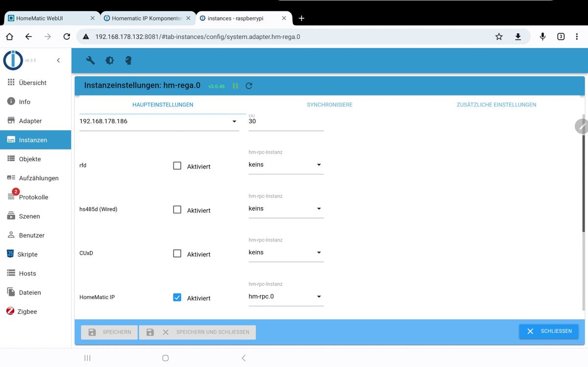Open the tab switcher showing 3
Viewport: 588px width, 367px height.
click(x=561, y=37)
